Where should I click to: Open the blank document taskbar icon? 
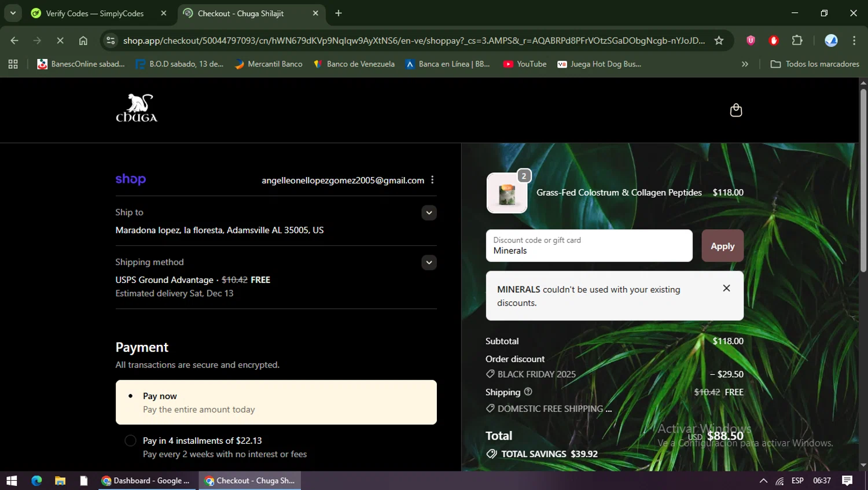(84, 481)
